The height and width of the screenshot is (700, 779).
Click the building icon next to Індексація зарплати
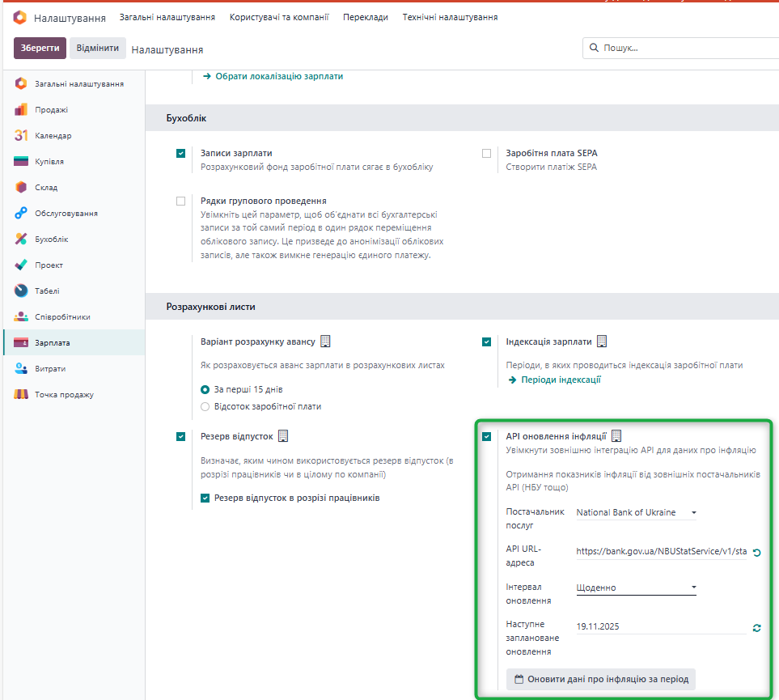click(602, 342)
